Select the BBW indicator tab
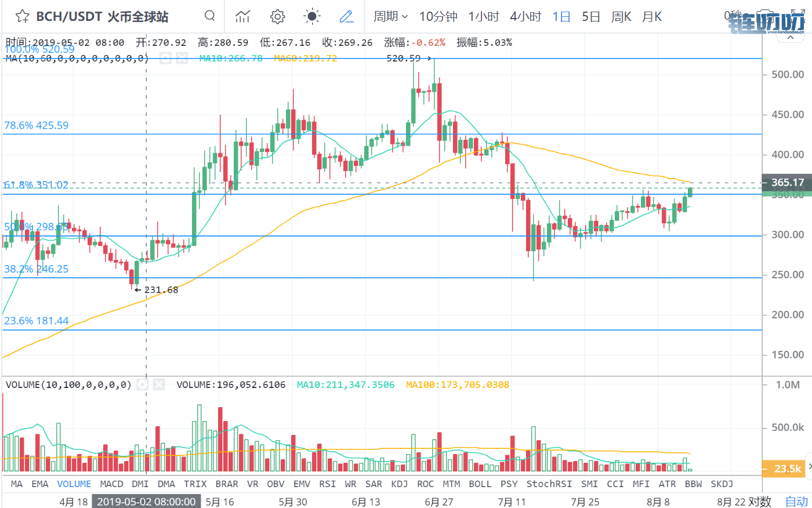 (694, 484)
